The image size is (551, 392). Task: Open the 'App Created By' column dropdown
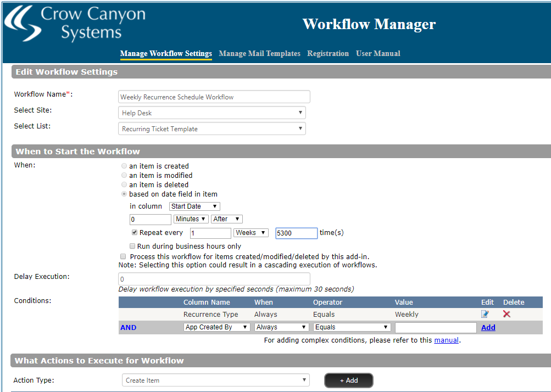(216, 327)
